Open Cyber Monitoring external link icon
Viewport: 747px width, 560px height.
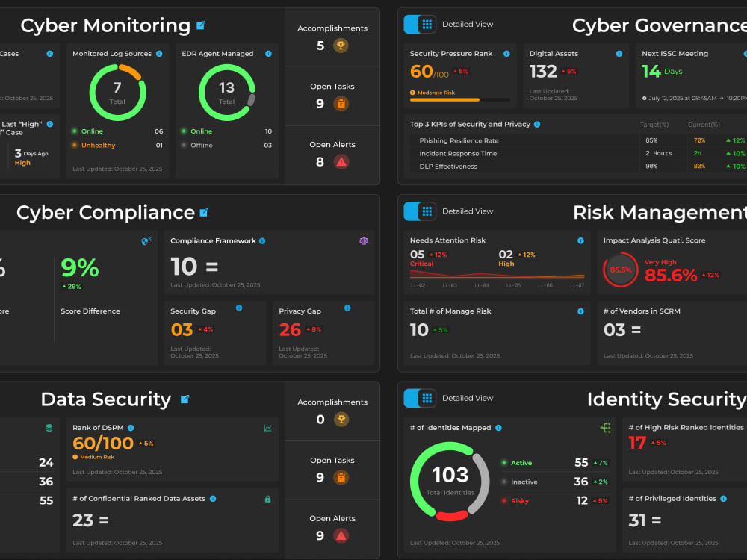coord(200,25)
